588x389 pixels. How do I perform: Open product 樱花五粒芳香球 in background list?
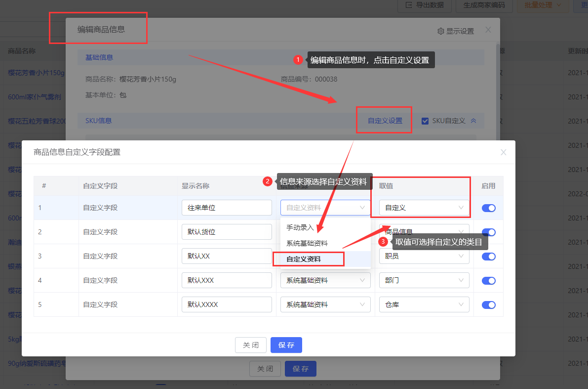coord(37,121)
